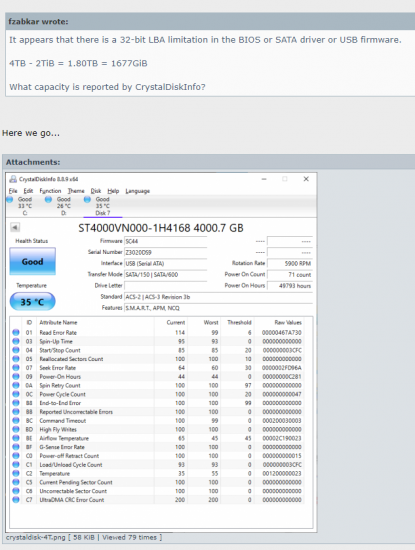Open the Disk menu
The width and height of the screenshot is (415, 550).
(x=96, y=191)
